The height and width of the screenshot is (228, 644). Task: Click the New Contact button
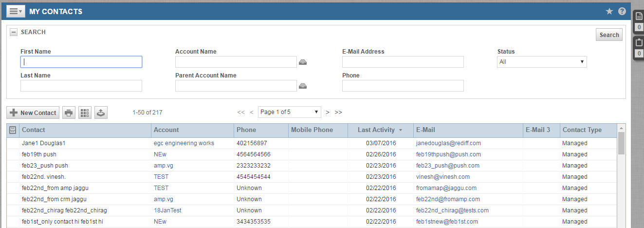tap(33, 113)
